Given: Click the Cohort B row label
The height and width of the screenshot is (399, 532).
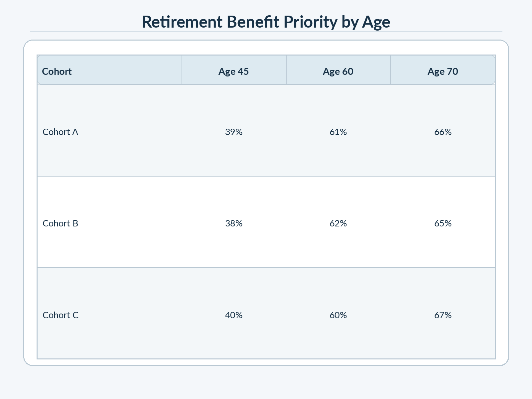Looking at the screenshot, I should [61, 223].
